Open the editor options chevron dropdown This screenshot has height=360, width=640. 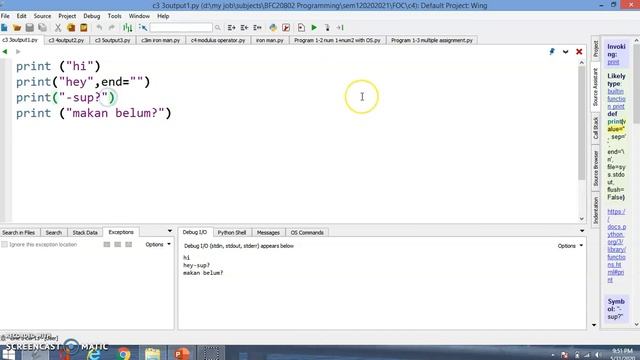[565, 52]
